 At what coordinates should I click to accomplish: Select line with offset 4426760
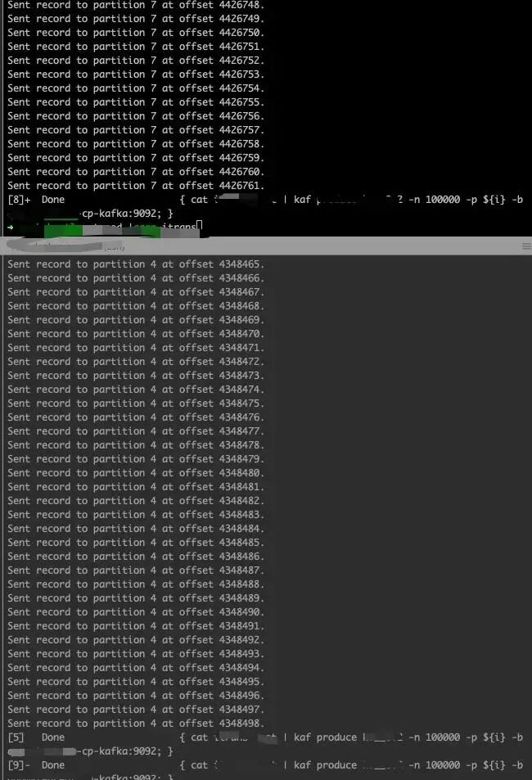(x=136, y=172)
